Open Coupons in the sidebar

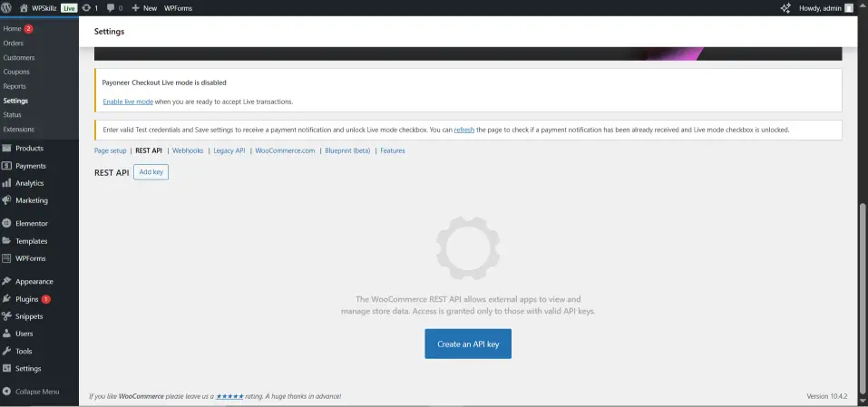[16, 72]
